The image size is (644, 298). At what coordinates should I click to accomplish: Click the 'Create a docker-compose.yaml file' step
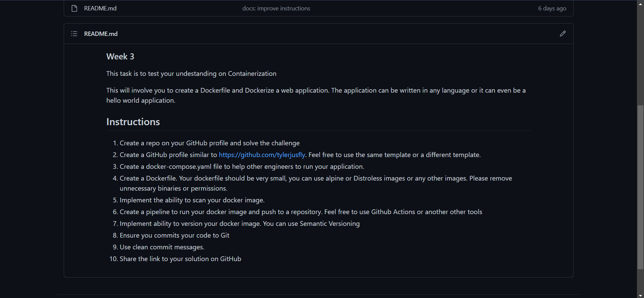(x=242, y=166)
